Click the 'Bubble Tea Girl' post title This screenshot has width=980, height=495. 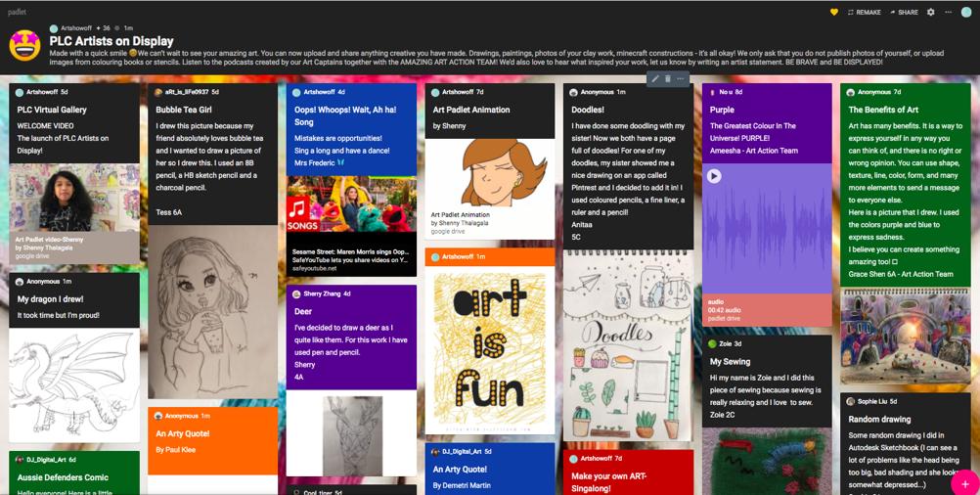coord(184,110)
